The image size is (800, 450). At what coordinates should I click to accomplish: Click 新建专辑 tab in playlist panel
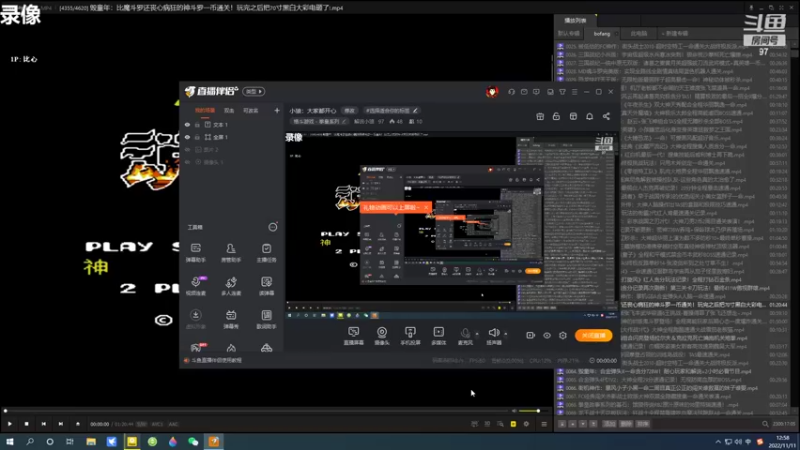click(x=675, y=34)
